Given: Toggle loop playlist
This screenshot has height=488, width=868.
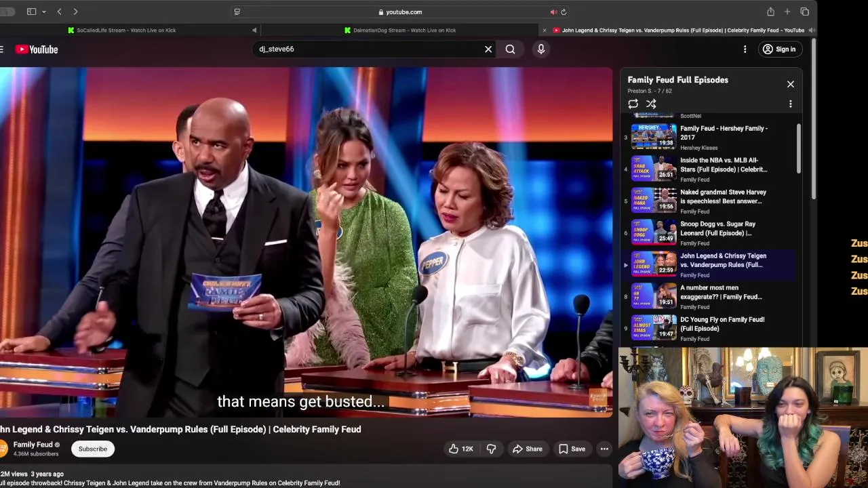Looking at the screenshot, I should [633, 104].
